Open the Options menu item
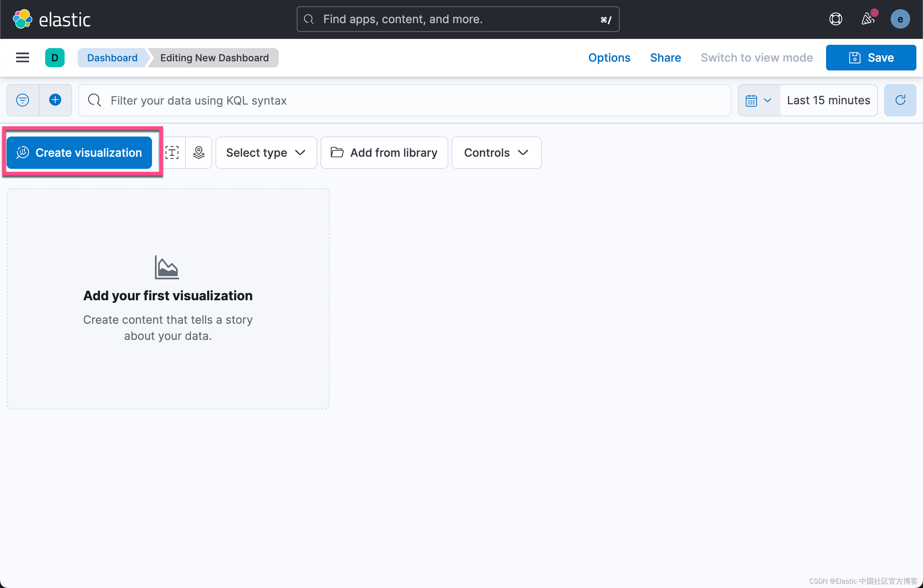 (x=609, y=58)
